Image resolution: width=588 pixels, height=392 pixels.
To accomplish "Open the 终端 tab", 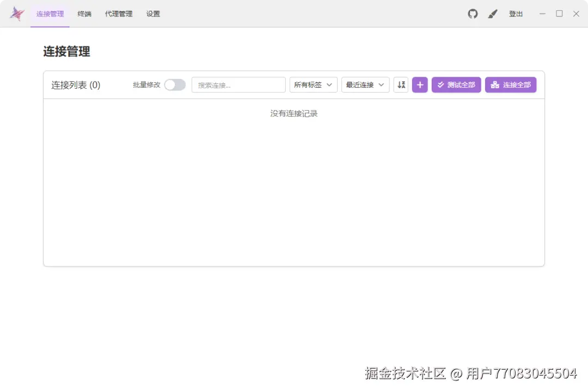I will [84, 14].
